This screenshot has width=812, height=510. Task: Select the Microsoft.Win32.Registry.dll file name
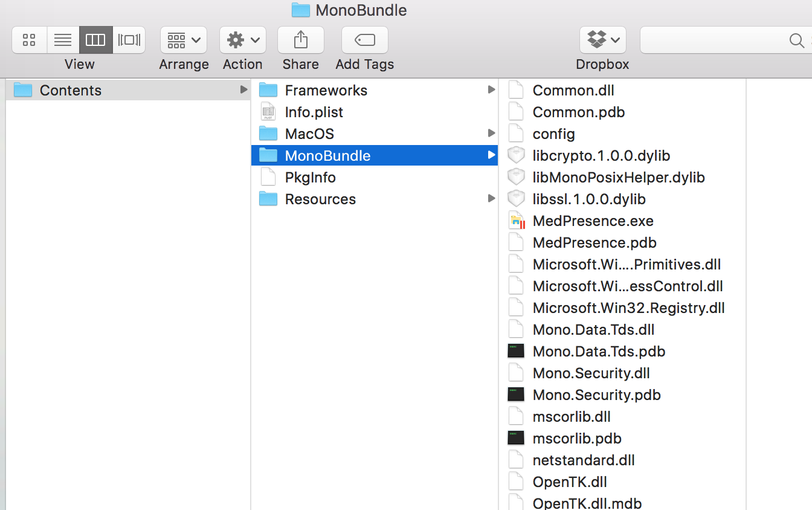tap(628, 308)
